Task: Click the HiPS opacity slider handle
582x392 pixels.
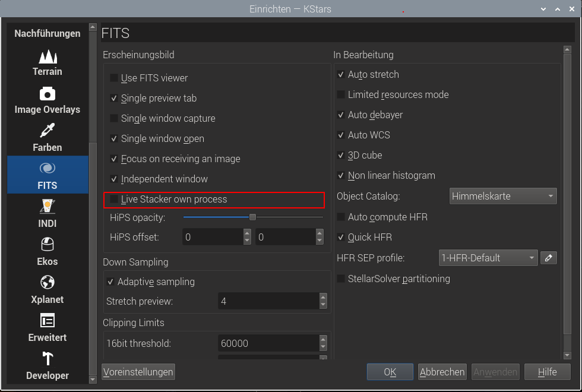Action: click(252, 217)
